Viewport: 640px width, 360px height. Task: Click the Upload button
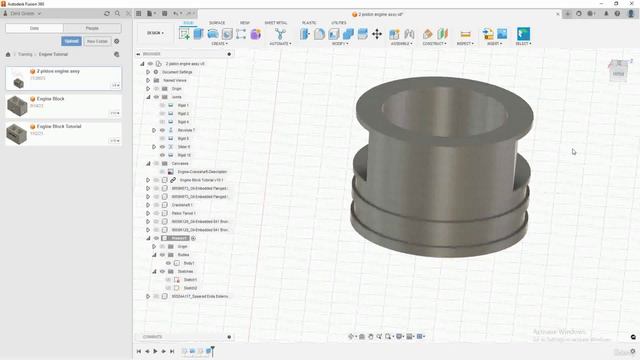71,41
